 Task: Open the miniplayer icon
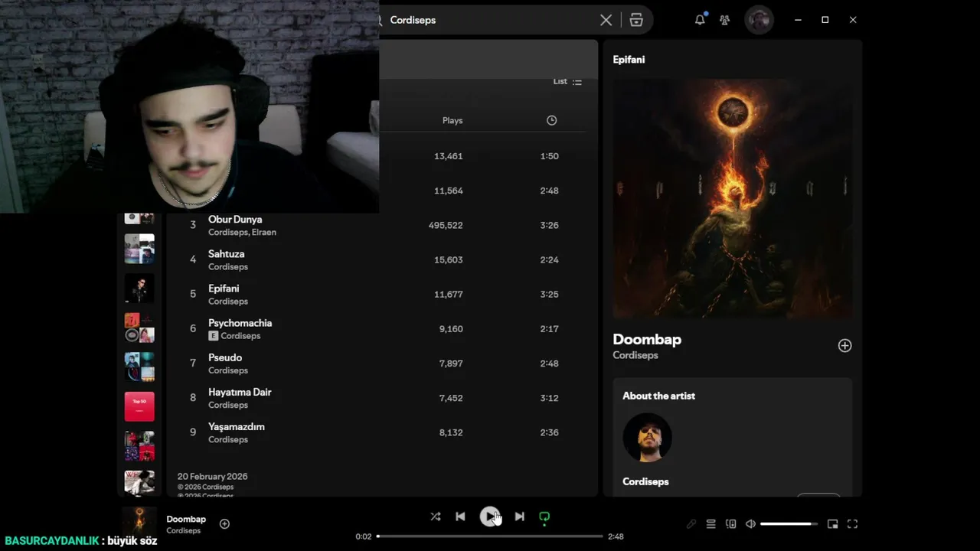point(833,524)
